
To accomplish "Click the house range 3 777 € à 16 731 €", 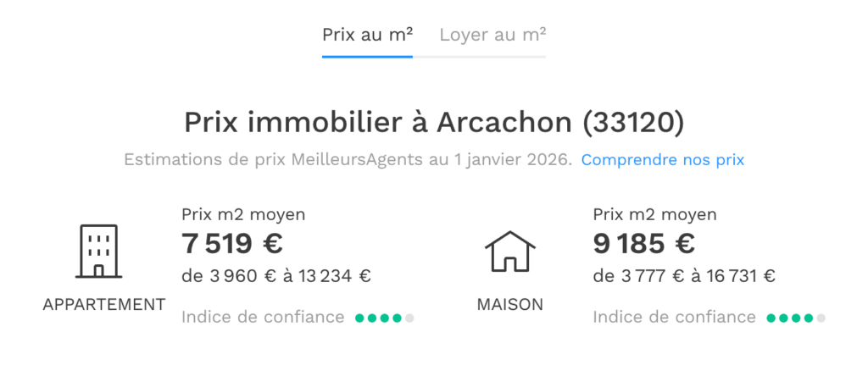I will 684,276.
